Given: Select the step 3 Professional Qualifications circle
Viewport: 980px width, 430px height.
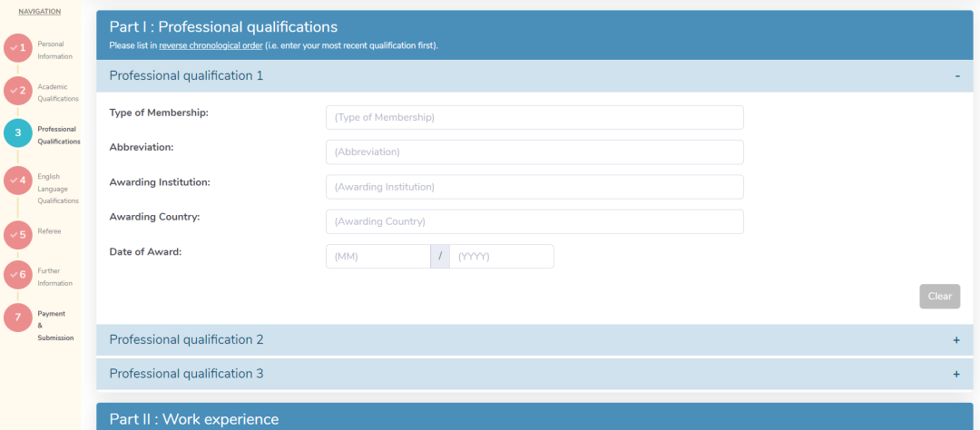Looking at the screenshot, I should tap(18, 133).
